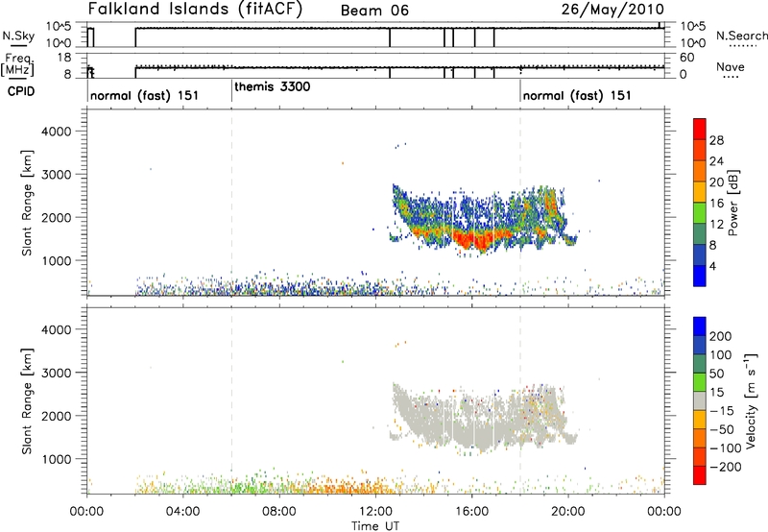This screenshot has height=532, width=768.
Task: Click the '4000' tick on the power panel
Action: (56, 132)
